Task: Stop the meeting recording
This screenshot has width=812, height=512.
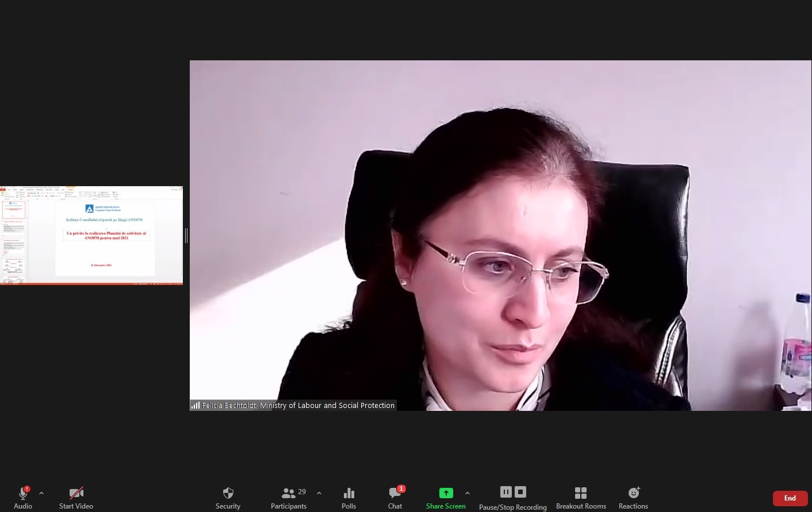Action: (520, 492)
